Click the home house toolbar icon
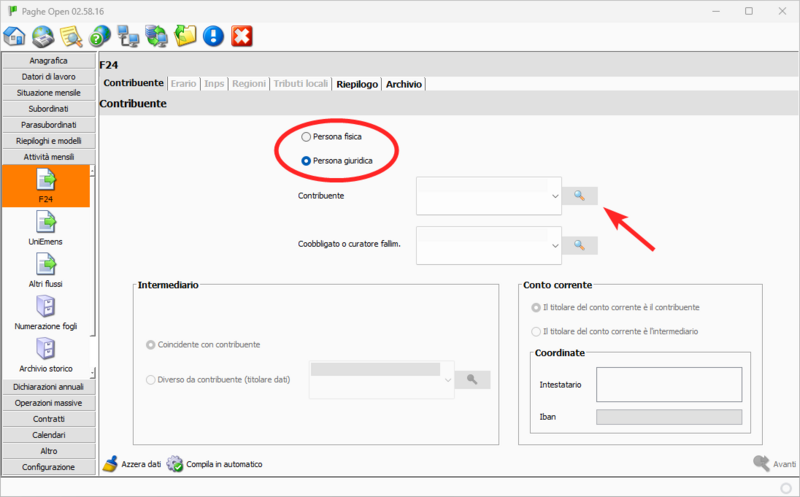 pos(15,37)
